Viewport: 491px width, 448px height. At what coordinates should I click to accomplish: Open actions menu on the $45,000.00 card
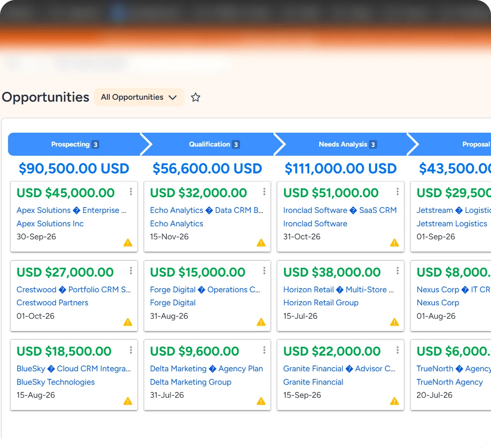coord(131,192)
